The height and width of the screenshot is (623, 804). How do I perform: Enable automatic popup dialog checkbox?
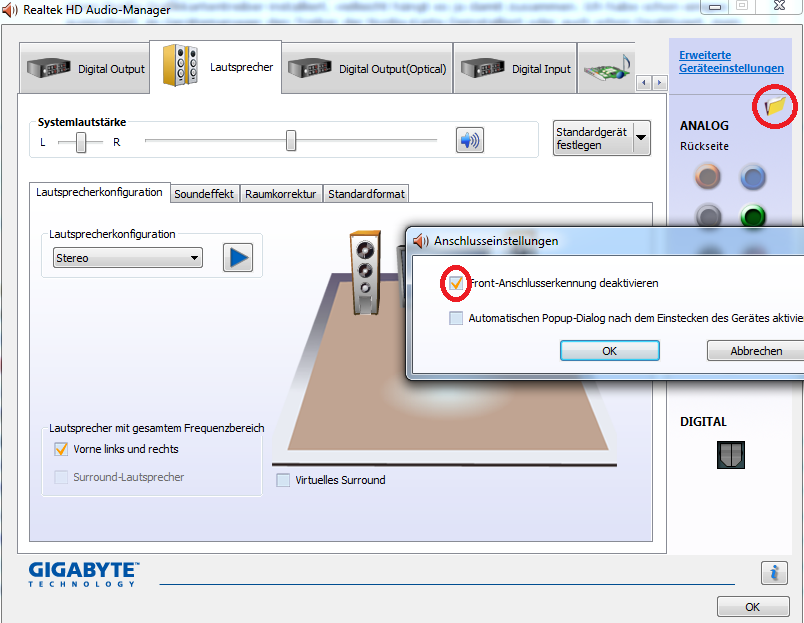456,318
